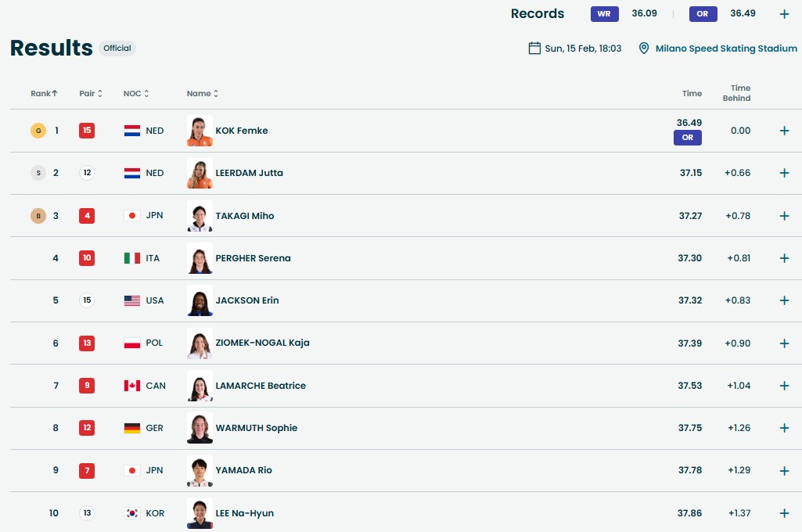Open athlete profile TAKAGI Miho
802x532 pixels.
point(244,216)
